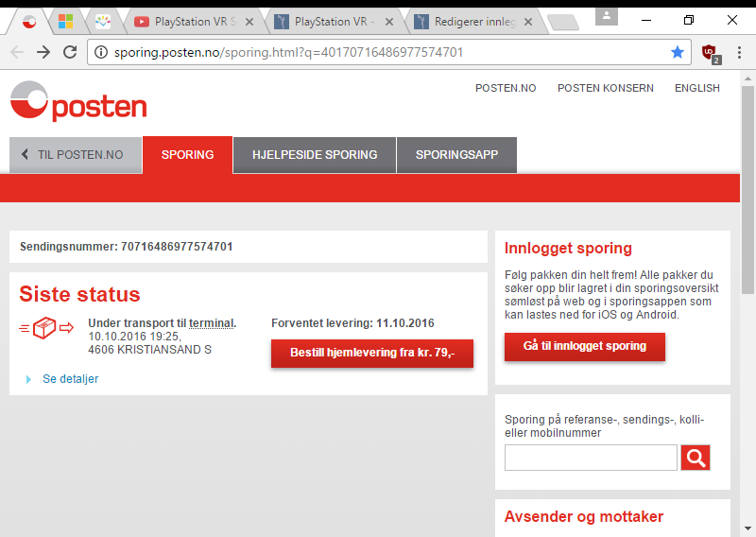Click the Chrome profile avatar button

pos(607,16)
